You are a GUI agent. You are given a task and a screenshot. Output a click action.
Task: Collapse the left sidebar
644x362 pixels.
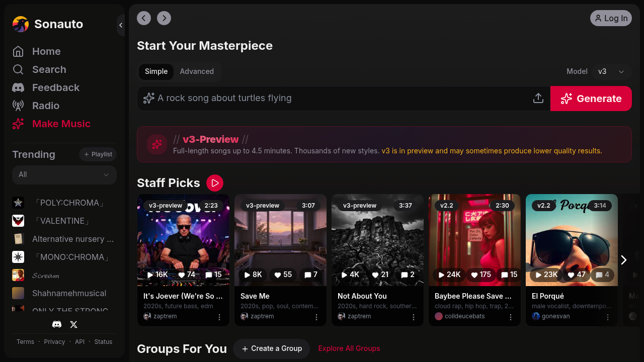pos(121,25)
